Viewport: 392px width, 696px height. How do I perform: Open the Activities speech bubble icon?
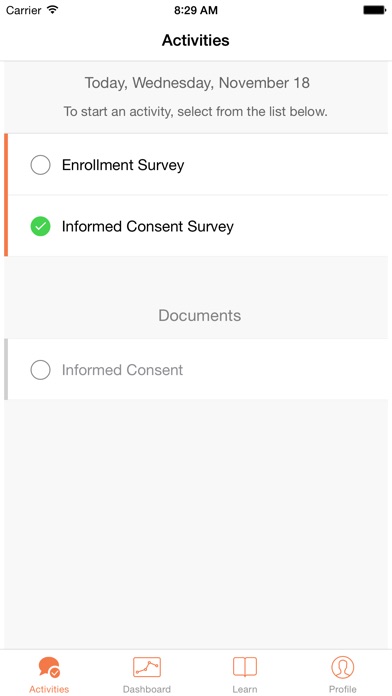(x=49, y=668)
